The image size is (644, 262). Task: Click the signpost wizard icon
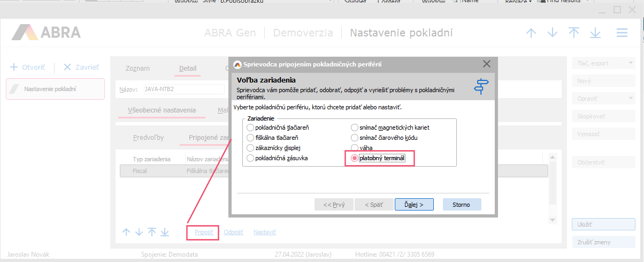(x=482, y=86)
